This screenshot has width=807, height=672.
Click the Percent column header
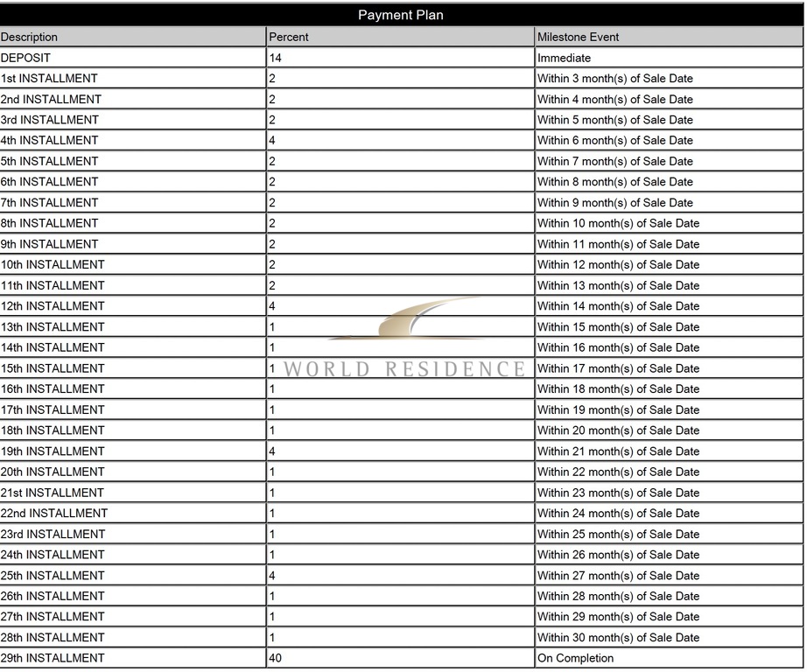pyautogui.click(x=289, y=37)
